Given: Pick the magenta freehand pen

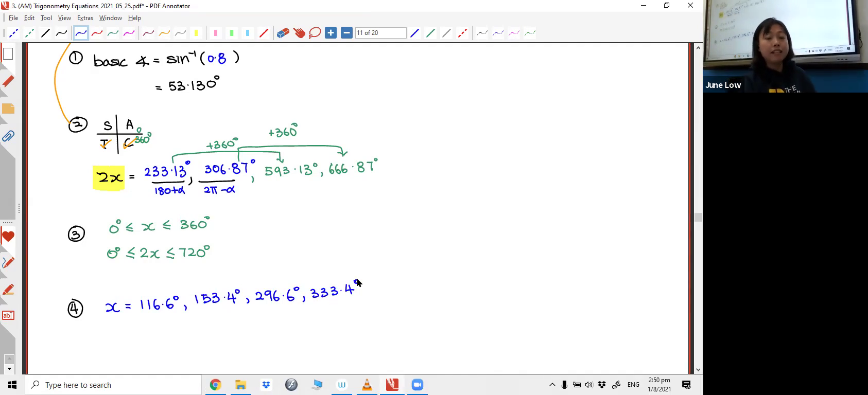Looking at the screenshot, I should click(x=129, y=33).
